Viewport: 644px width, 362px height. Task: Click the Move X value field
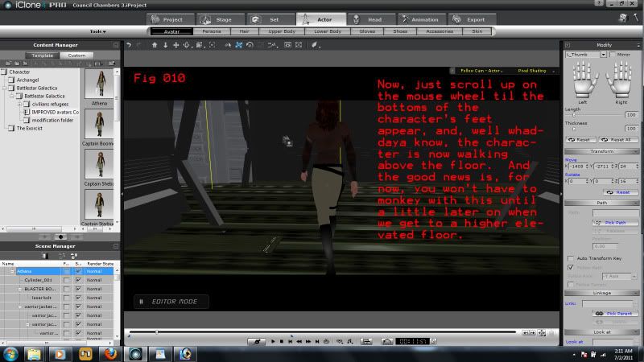(x=577, y=167)
